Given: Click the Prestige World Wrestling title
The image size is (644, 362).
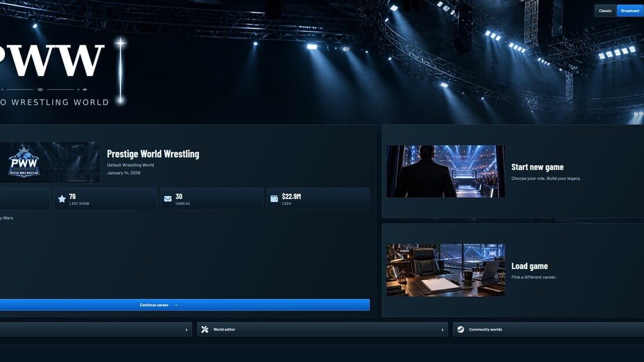Looking at the screenshot, I should [153, 154].
